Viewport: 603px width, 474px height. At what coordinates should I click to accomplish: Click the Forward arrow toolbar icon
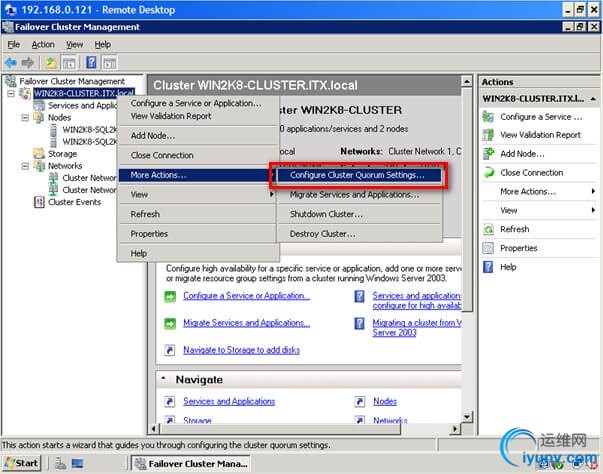coord(28,62)
